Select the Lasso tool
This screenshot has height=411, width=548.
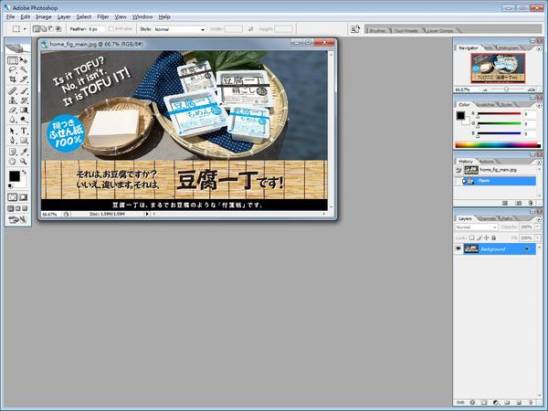click(13, 70)
